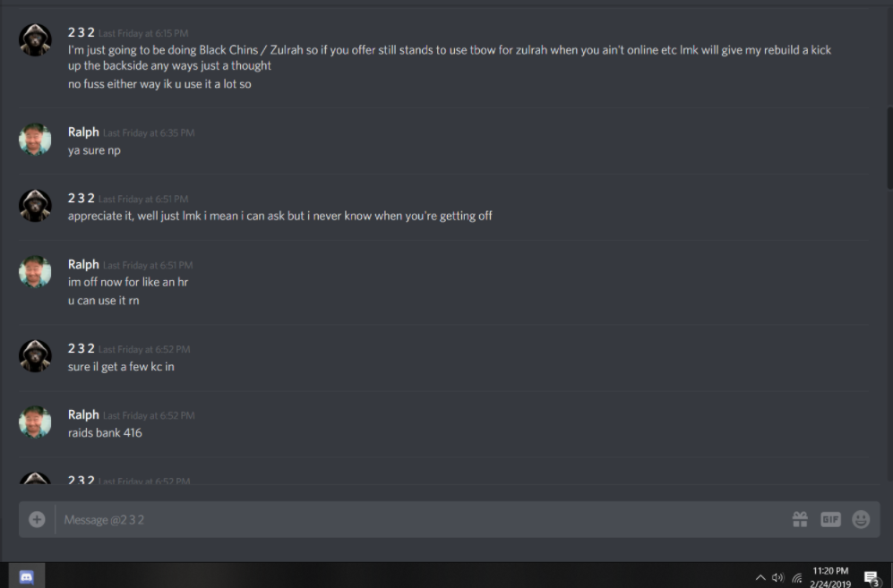Click the Discord icon in taskbar

26,576
